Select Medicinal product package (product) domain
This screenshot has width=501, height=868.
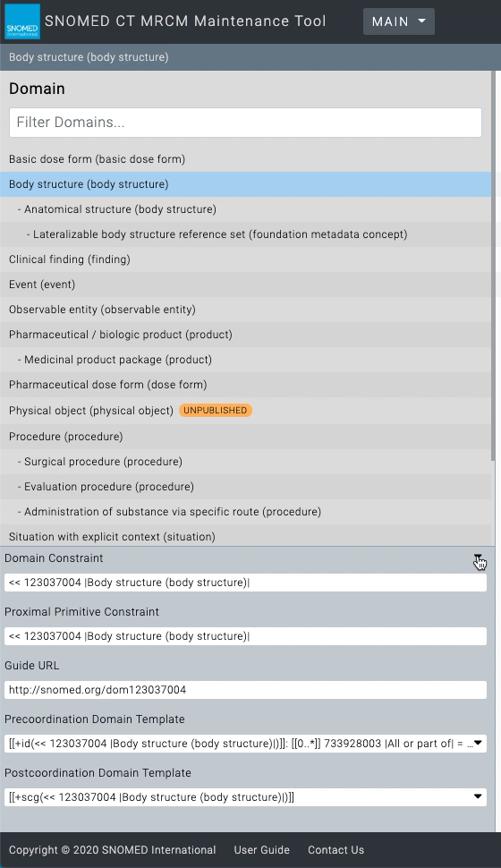pyautogui.click(x=245, y=360)
